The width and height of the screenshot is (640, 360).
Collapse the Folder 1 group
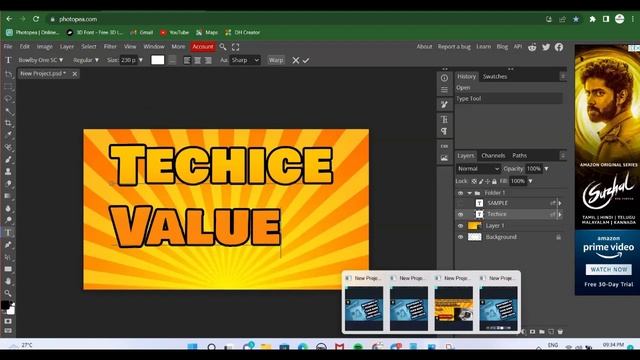pos(469,193)
